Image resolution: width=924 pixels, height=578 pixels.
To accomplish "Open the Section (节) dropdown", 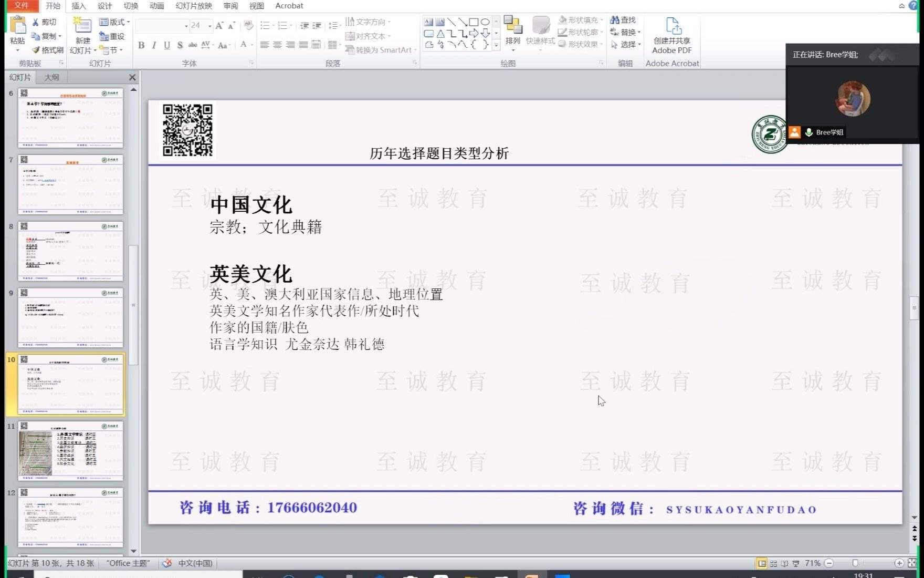I will [x=111, y=50].
